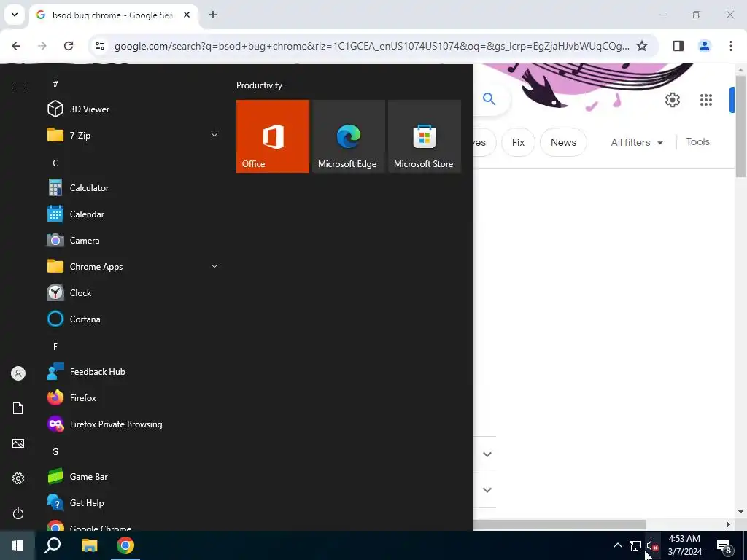Select the Fix filter chip
The width and height of the screenshot is (747, 560).
point(518,142)
